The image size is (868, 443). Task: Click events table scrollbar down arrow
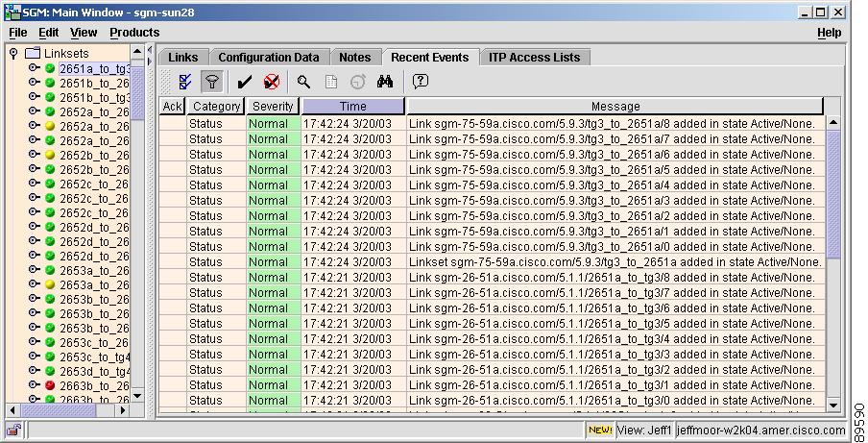coord(833,406)
